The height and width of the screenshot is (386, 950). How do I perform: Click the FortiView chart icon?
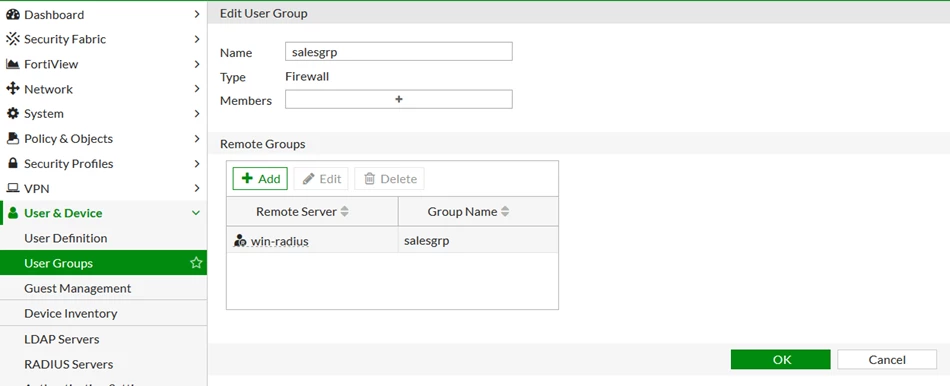tap(13, 64)
